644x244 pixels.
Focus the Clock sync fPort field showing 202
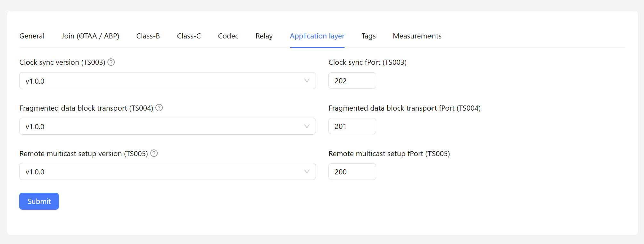tap(352, 81)
